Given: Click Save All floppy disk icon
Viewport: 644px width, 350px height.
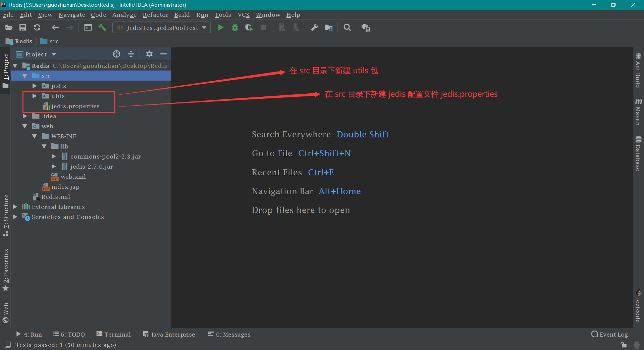Looking at the screenshot, I should click(x=22, y=28).
